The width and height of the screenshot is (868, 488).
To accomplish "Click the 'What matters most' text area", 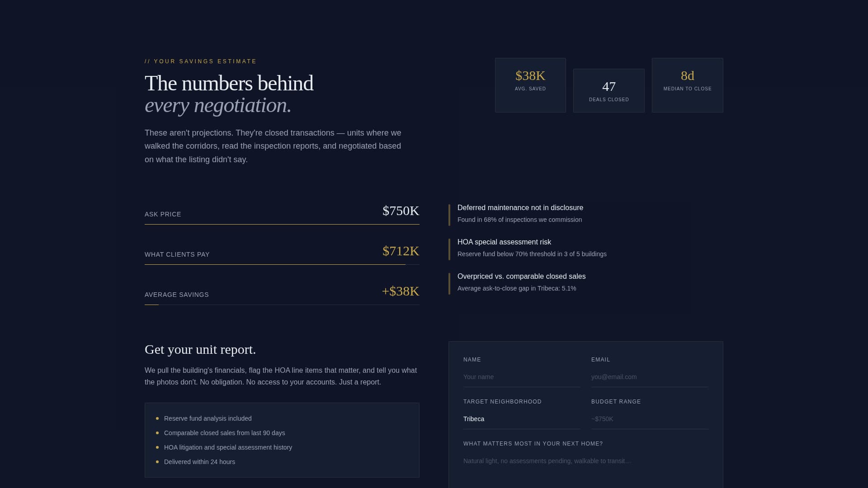I will tap(586, 461).
